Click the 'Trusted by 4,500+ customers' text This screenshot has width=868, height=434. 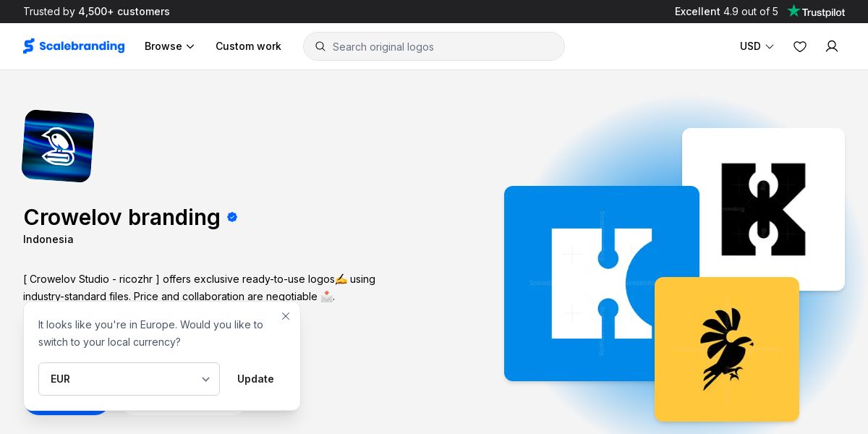point(96,12)
